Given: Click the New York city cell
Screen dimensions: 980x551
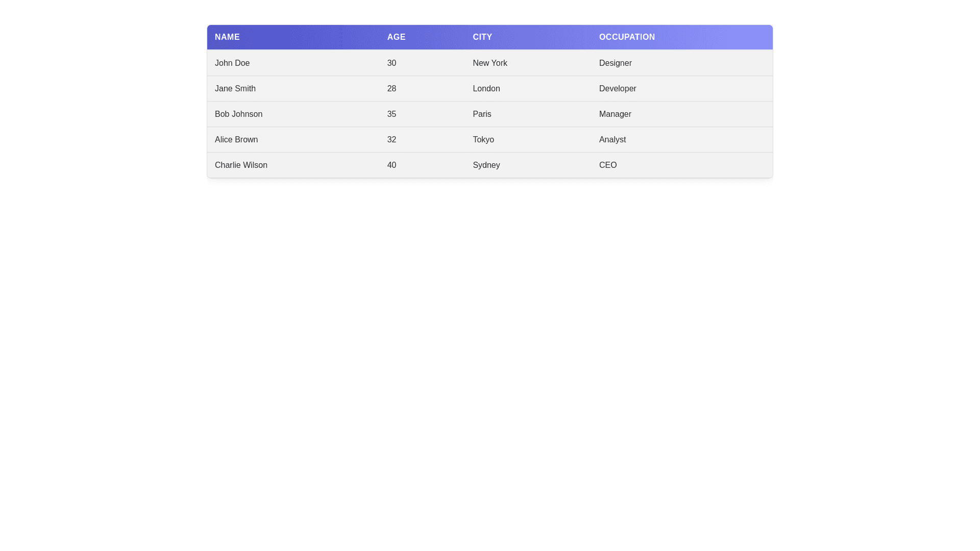Looking at the screenshot, I should (489, 63).
